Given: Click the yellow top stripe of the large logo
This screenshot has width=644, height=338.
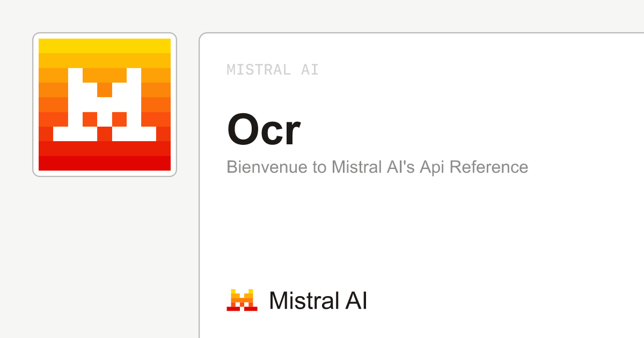Looking at the screenshot, I should 105,46.
